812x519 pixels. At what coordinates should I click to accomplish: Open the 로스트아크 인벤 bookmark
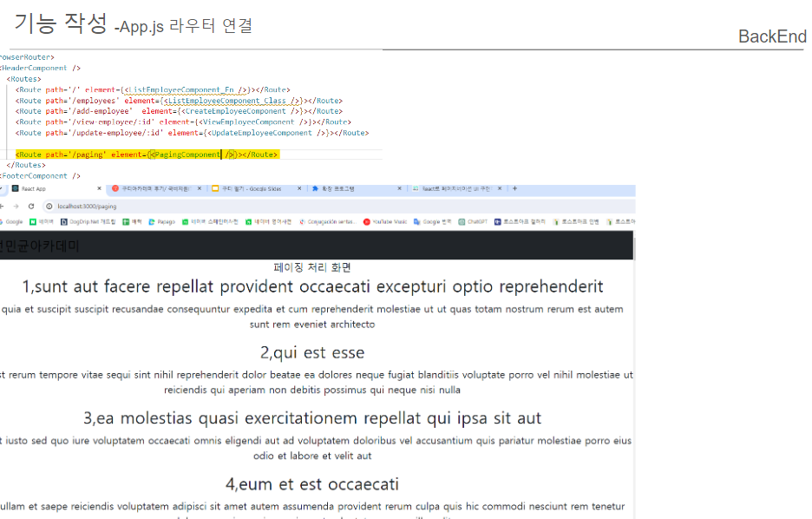(575, 221)
